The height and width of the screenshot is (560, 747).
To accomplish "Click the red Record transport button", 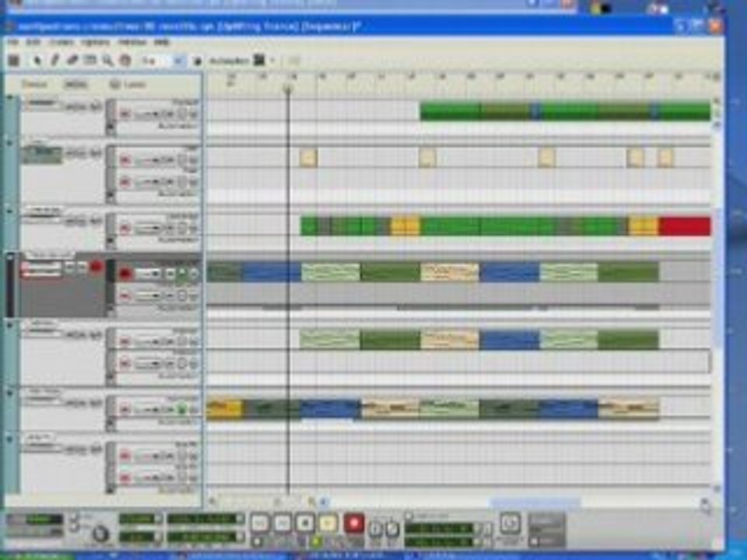I will pyautogui.click(x=354, y=523).
